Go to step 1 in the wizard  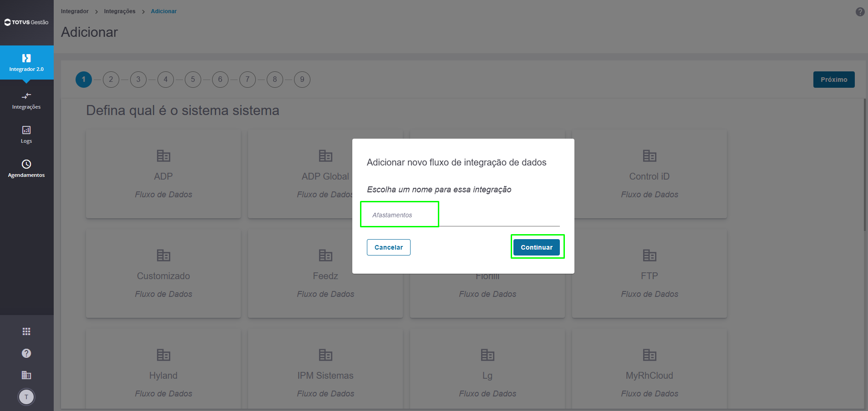point(84,80)
